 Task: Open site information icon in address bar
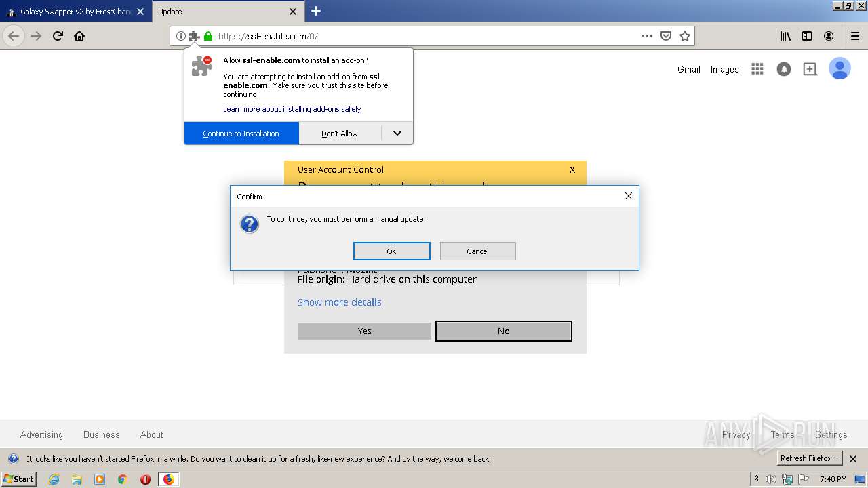[x=180, y=36]
